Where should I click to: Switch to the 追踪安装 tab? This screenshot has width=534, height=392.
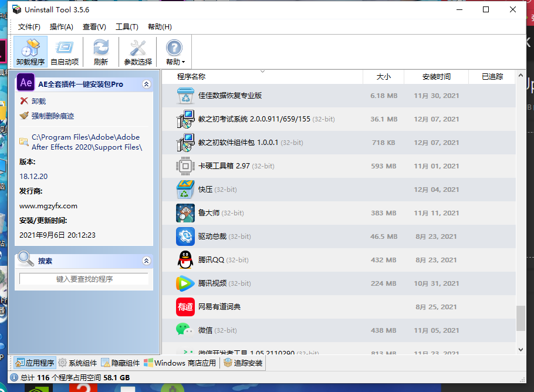[243, 363]
